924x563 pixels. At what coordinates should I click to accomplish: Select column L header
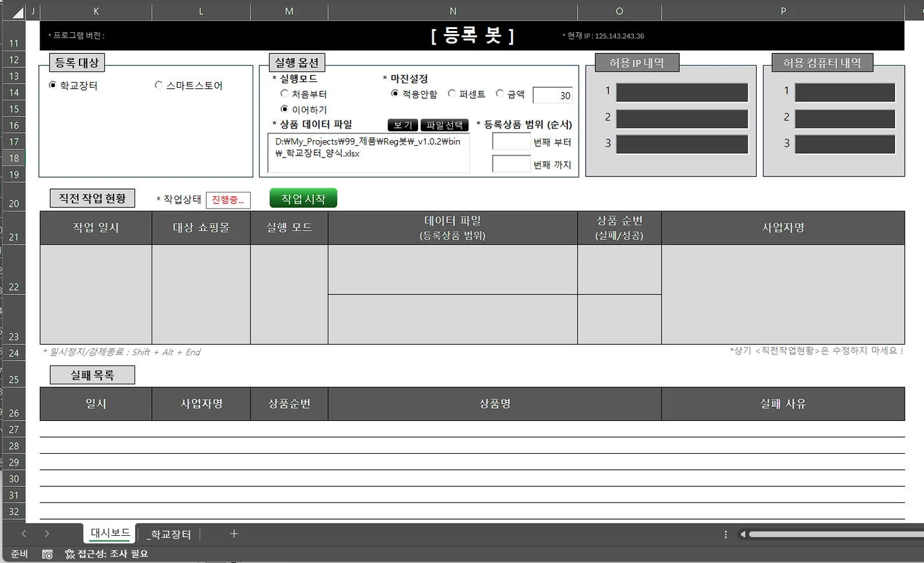[x=201, y=11]
